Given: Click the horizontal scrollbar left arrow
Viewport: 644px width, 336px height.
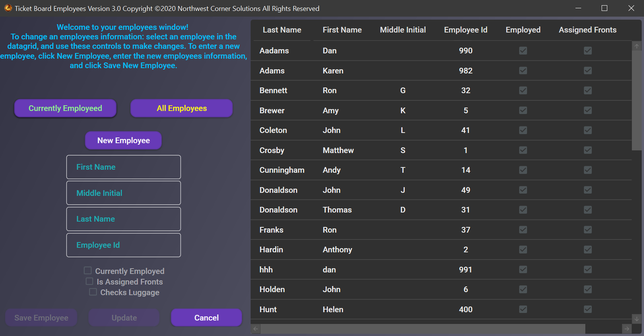Looking at the screenshot, I should [x=256, y=329].
